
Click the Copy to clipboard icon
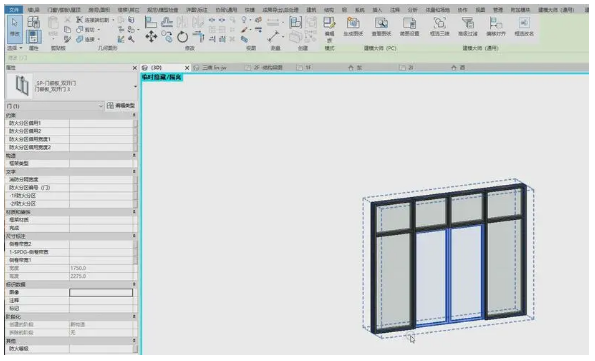point(68,29)
